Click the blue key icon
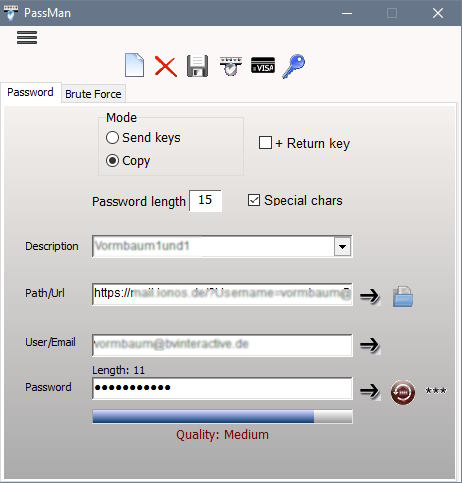Image resolution: width=462 pixels, height=483 pixels. 294,66
